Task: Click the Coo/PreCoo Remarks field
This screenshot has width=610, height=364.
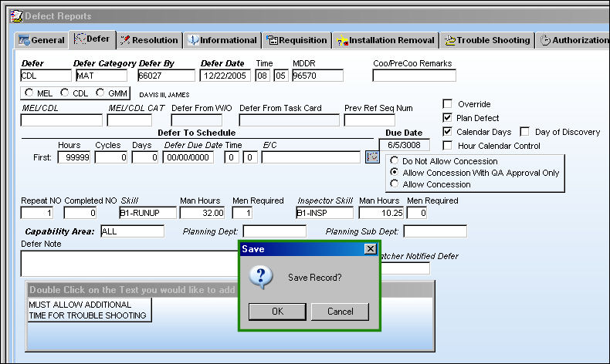Action: pyautogui.click(x=415, y=76)
